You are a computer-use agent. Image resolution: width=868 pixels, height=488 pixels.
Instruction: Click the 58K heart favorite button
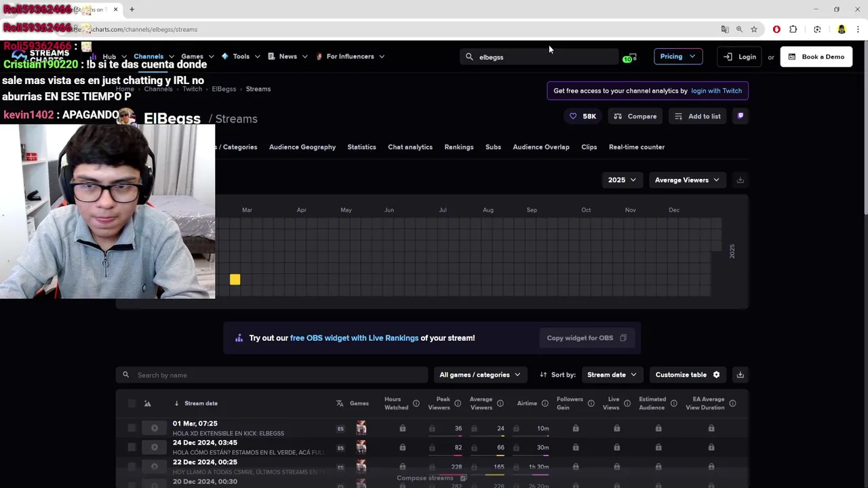[583, 116]
